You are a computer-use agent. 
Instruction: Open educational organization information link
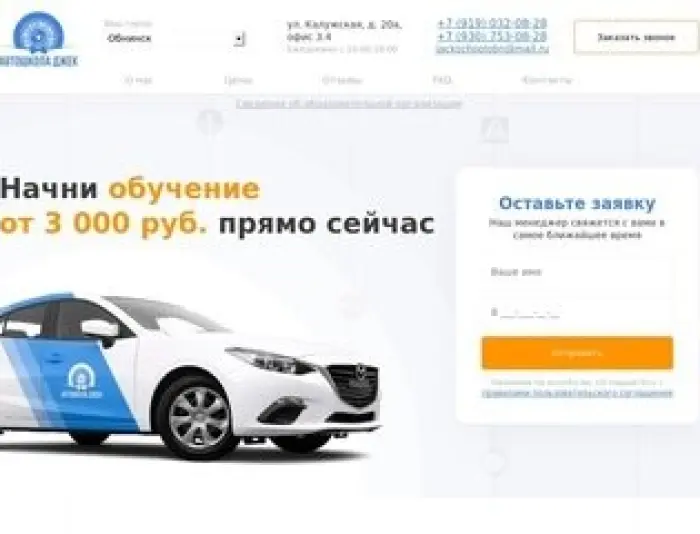(x=349, y=104)
